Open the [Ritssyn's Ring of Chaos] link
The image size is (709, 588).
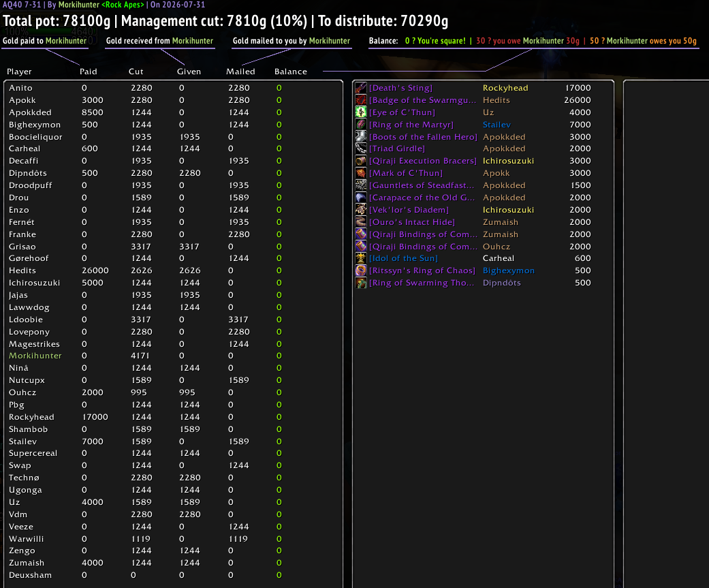(422, 270)
